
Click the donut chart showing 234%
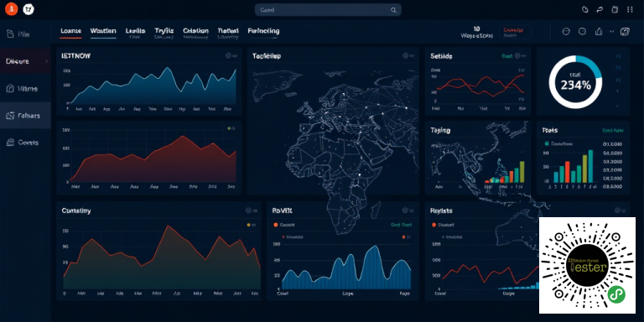(575, 82)
